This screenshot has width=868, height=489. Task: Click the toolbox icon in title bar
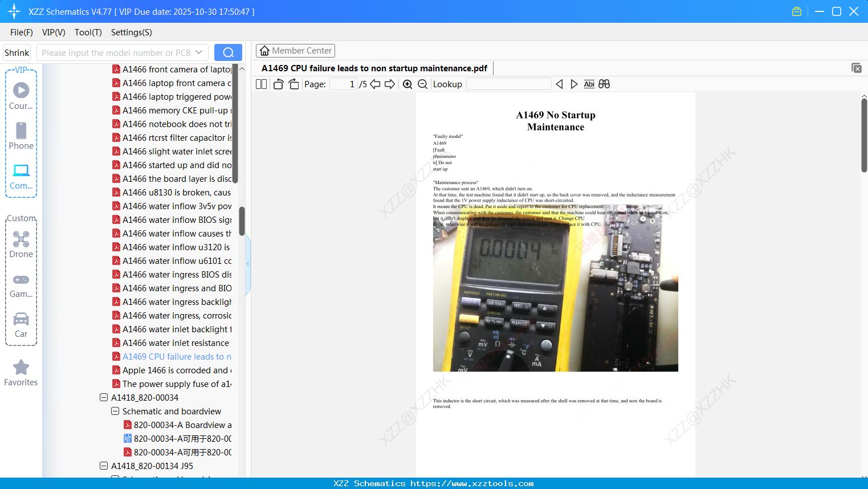tap(797, 11)
